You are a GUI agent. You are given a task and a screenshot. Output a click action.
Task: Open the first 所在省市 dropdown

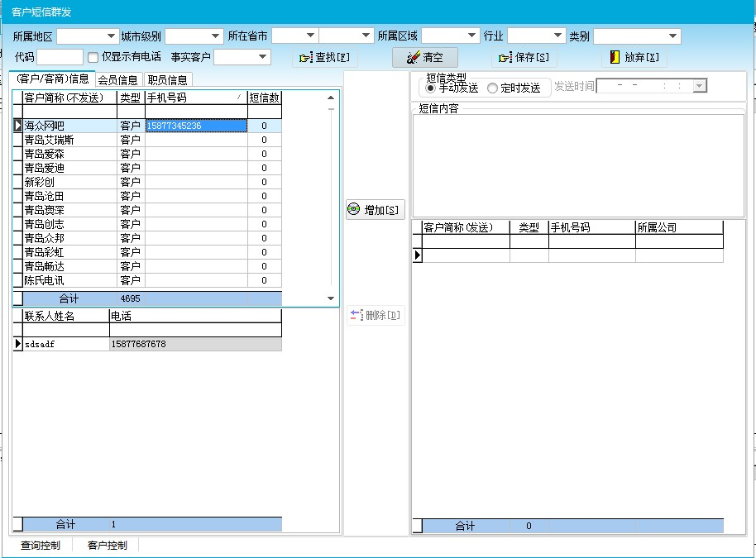310,36
